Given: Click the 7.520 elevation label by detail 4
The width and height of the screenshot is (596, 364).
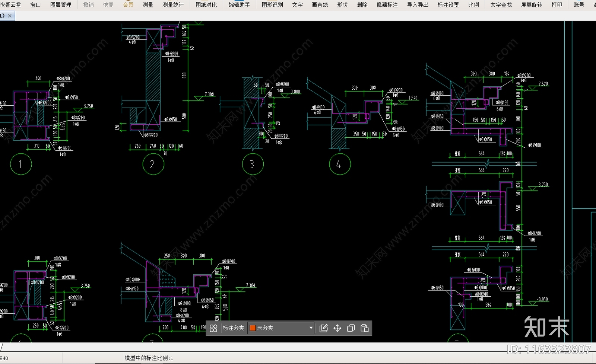Looking at the screenshot, I should point(413,98).
